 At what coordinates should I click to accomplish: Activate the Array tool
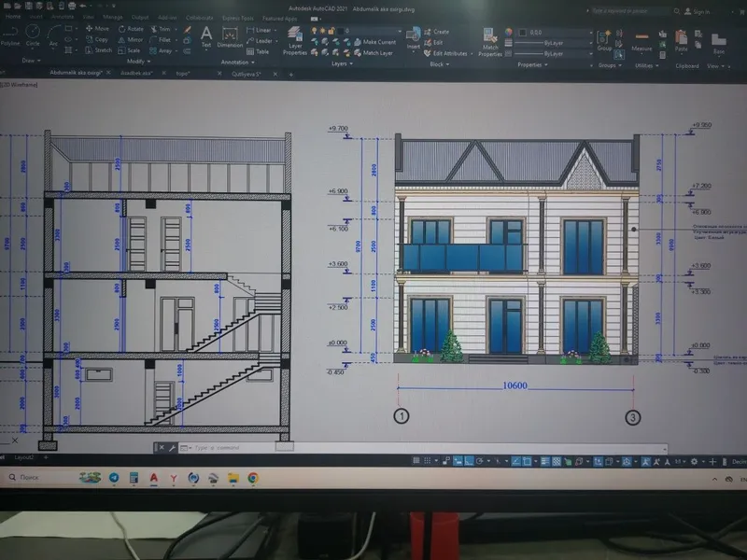(161, 50)
